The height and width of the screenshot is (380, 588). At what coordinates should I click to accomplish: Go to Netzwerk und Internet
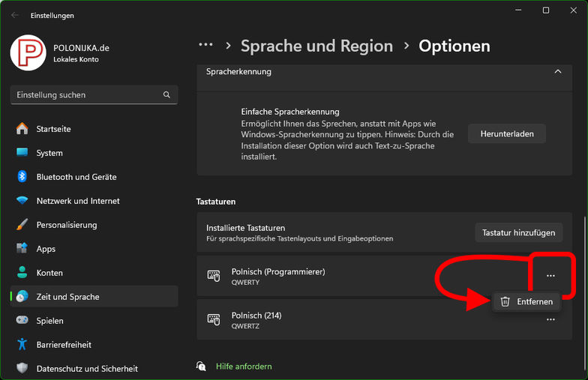click(x=77, y=201)
